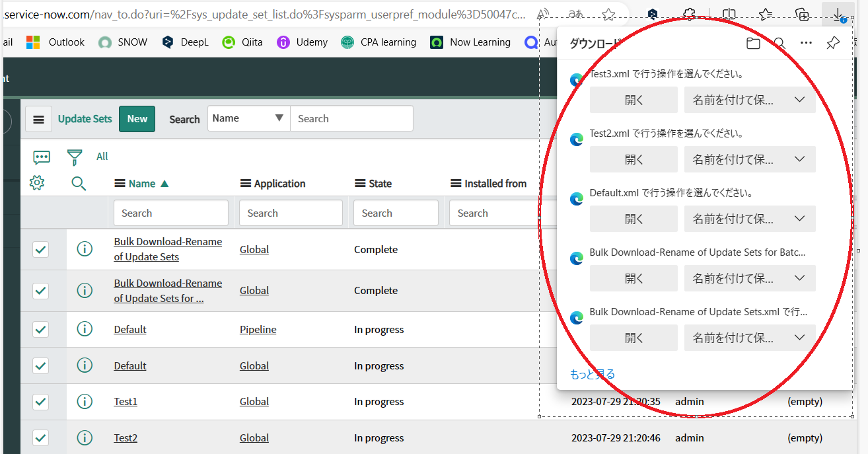Preview info icon for Default Global row
Viewport: 868px width, 454px height.
tap(85, 365)
